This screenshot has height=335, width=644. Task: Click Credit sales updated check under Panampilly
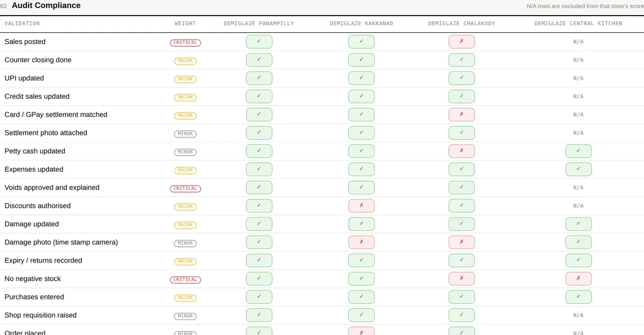259,97
